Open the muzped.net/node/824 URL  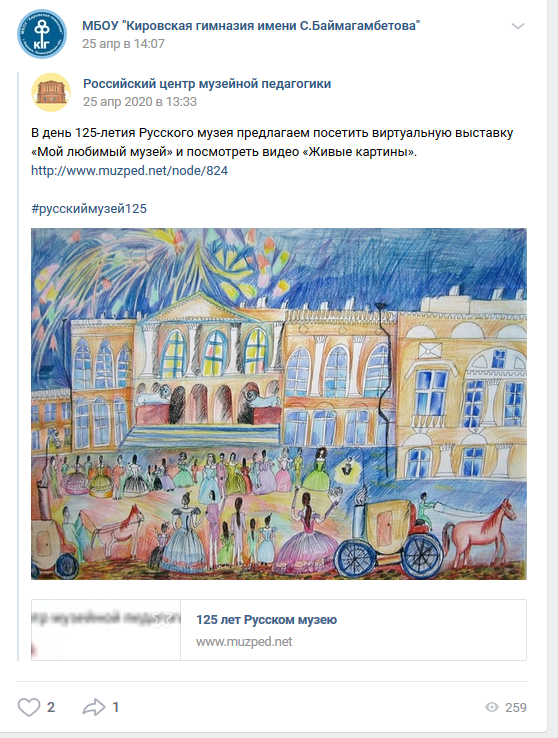[x=129, y=170]
